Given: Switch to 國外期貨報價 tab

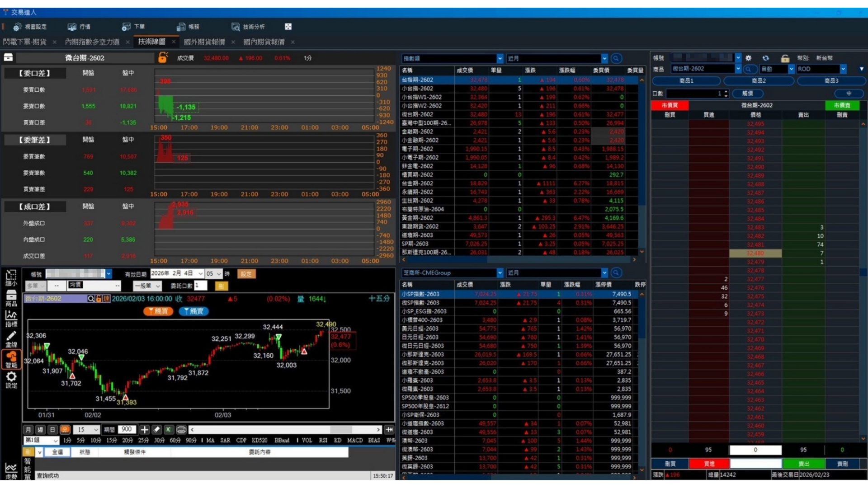Looking at the screenshot, I should point(204,42).
